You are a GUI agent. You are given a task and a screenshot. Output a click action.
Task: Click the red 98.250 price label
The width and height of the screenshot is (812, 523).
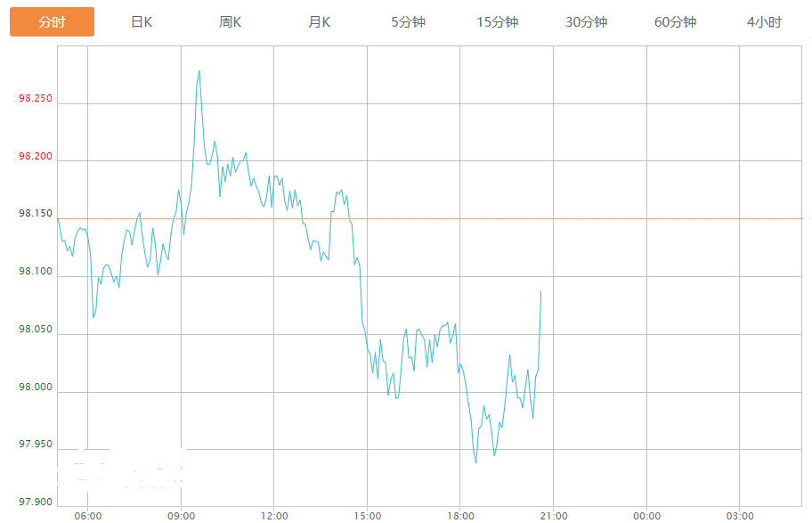(36, 99)
